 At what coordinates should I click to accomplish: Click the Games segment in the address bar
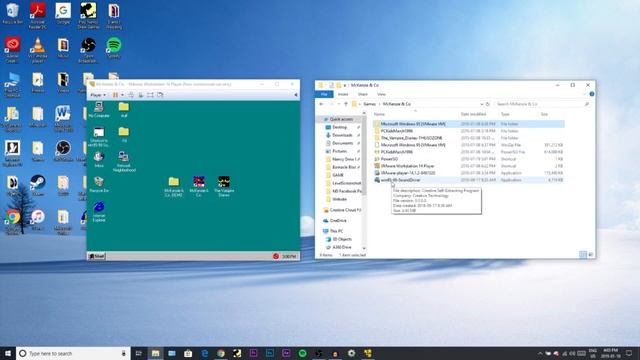click(x=369, y=104)
